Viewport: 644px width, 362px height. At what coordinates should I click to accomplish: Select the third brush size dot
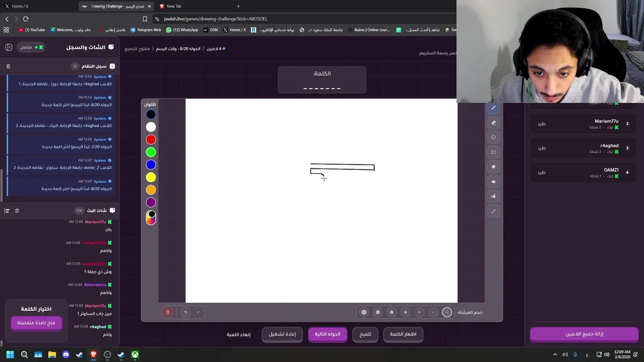pos(419,312)
